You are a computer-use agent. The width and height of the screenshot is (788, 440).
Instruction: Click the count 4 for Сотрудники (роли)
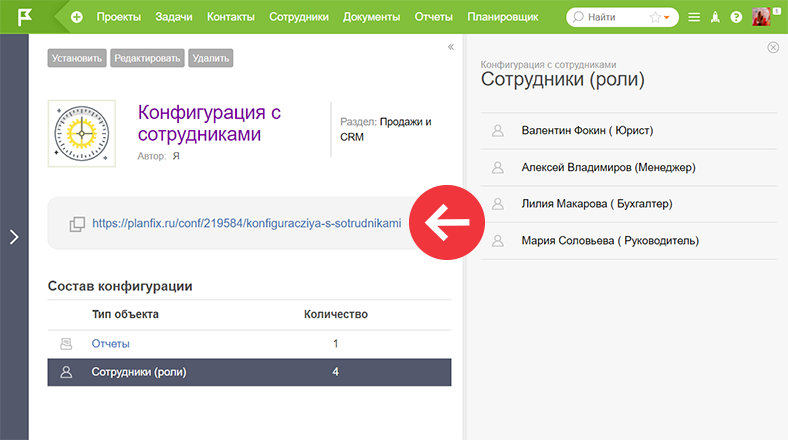click(x=336, y=372)
